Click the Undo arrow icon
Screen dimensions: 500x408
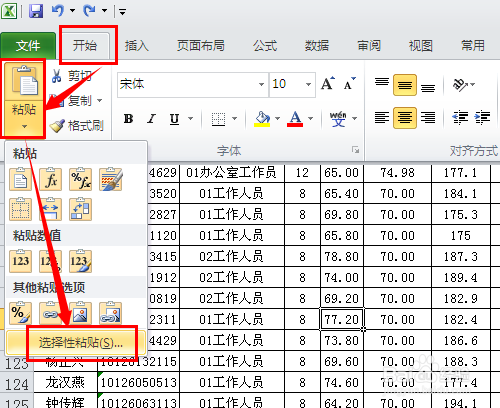click(x=58, y=11)
